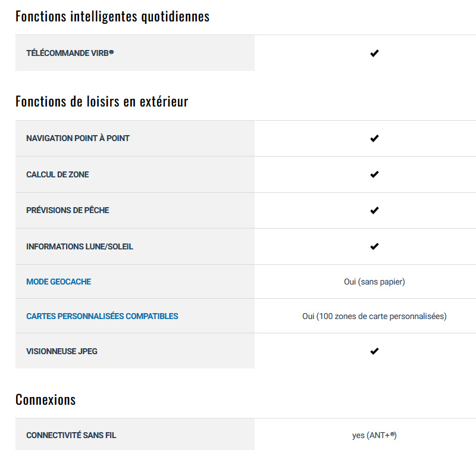Click the Fonctions intelligentes quotidiennes heading

(x=112, y=17)
